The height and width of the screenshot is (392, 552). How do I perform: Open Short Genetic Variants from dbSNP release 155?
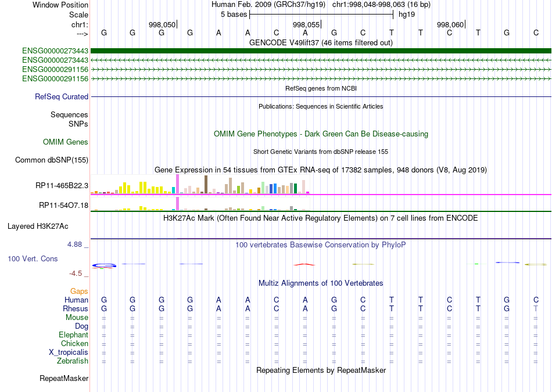pos(321,152)
